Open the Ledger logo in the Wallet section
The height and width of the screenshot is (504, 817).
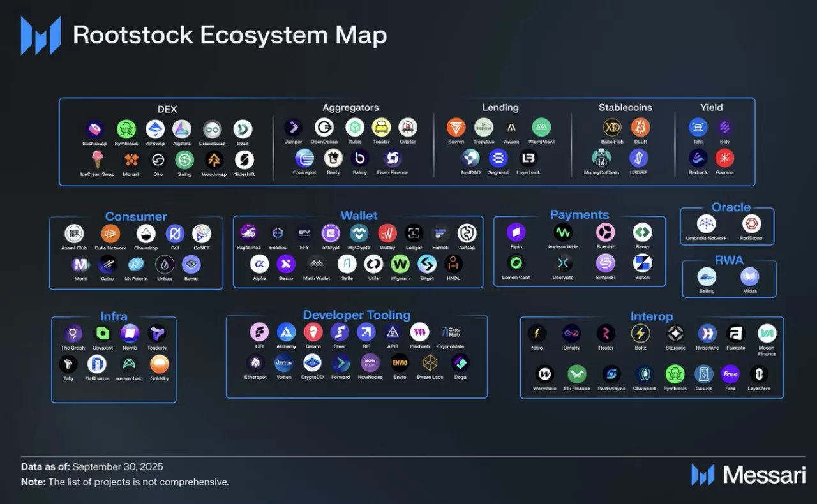(x=414, y=233)
